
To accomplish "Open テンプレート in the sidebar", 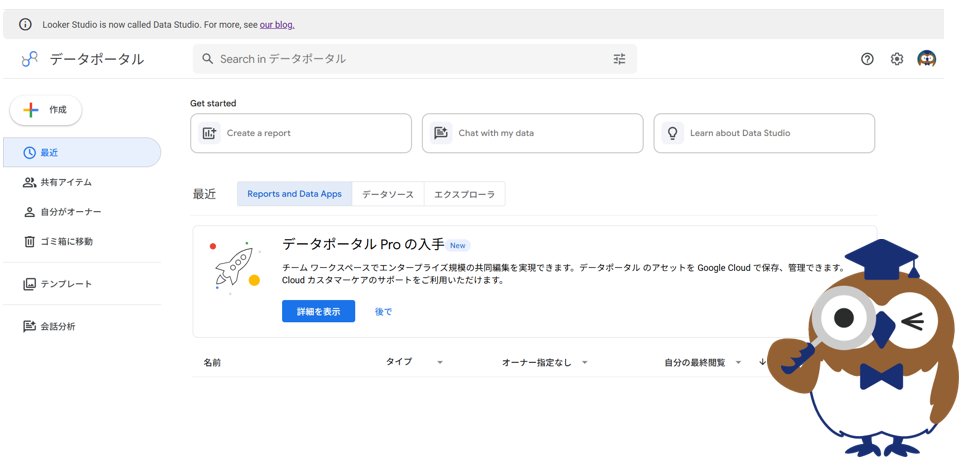I will (x=82, y=284).
